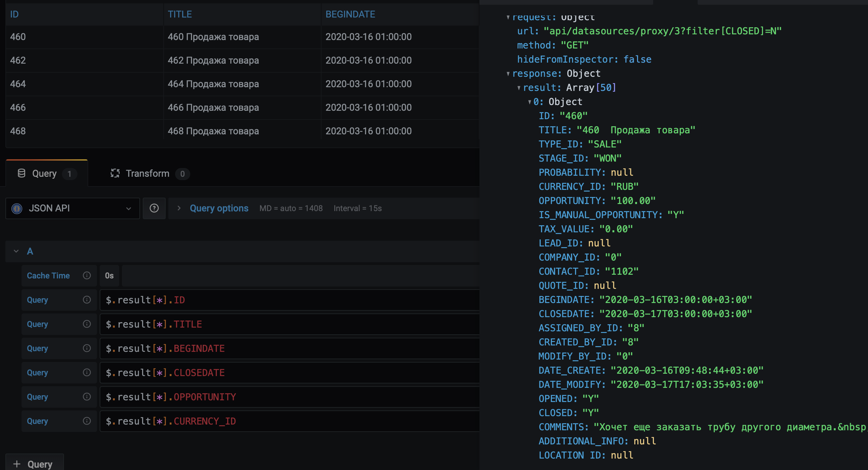
Task: Click the info icon beside the ID query row
Action: [x=87, y=300]
